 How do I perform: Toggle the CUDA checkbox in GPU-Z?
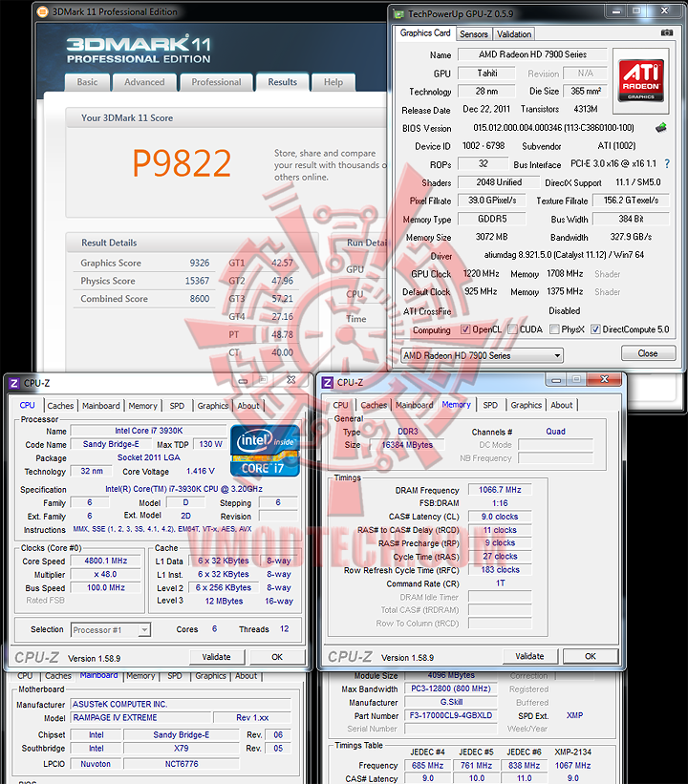(512, 329)
